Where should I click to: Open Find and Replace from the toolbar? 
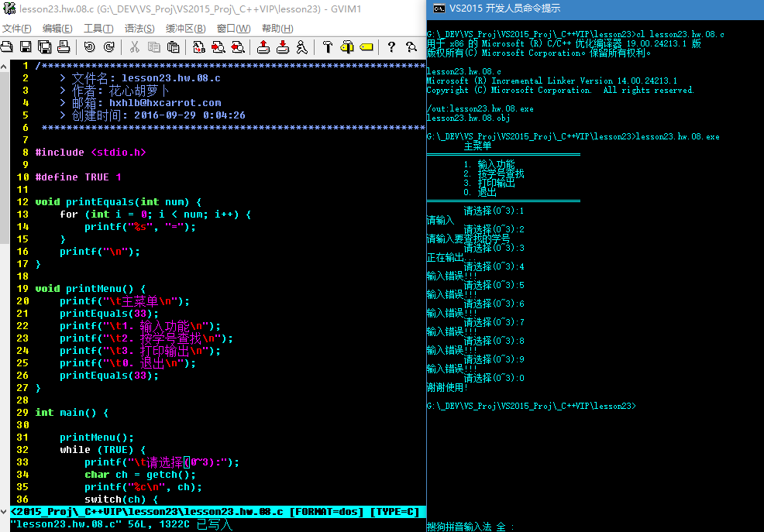pyautogui.click(x=198, y=46)
